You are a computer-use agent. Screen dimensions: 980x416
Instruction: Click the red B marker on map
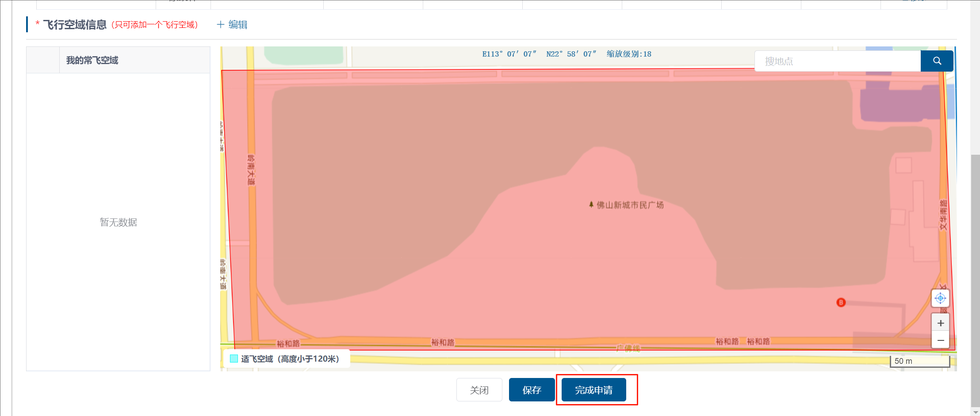click(x=841, y=302)
